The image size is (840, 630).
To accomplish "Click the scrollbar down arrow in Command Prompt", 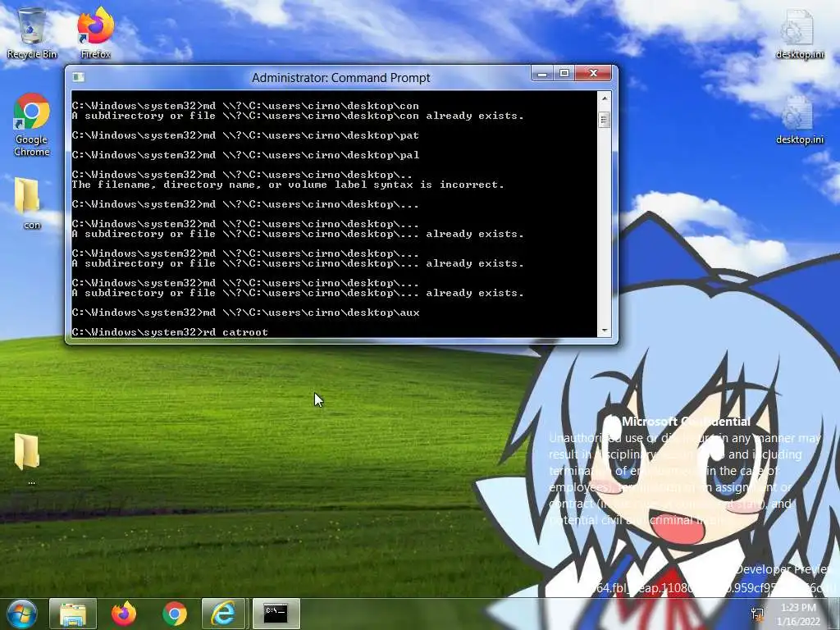I will pos(605,330).
